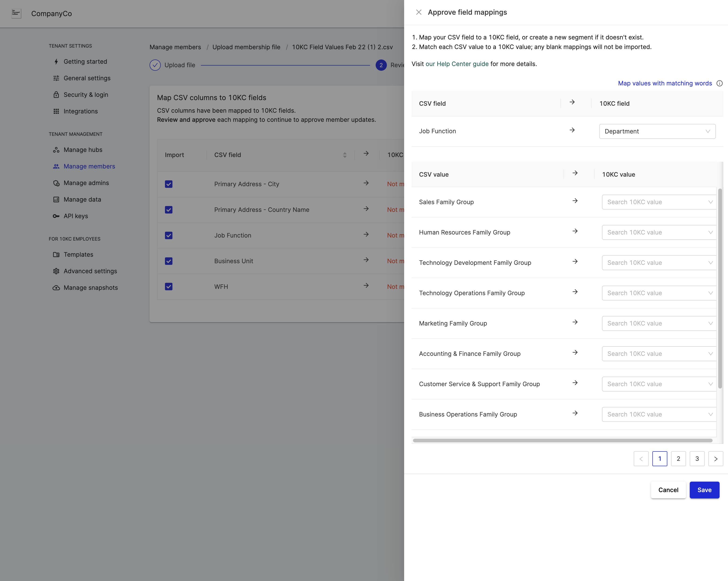This screenshot has width=728, height=581.
Task: Open dropdown for Business Operations Family Group
Action: [x=659, y=414]
